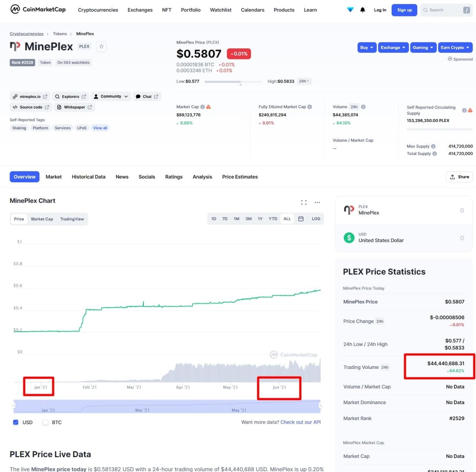Screen dimensions: 476x472
Task: Click the low-high price range slider
Action: pos(233,81)
